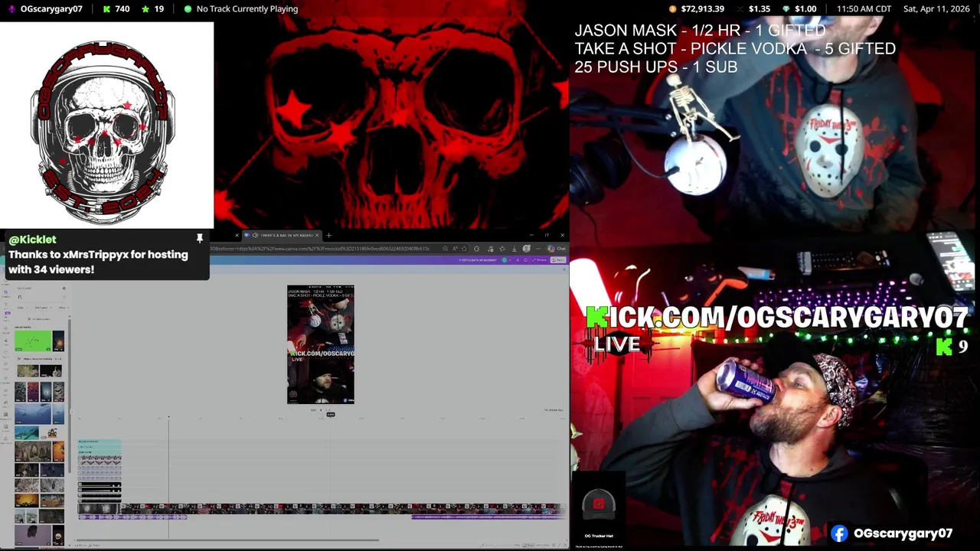
Task: Click the '25 PUSH UPS - 1 SUB' line
Action: tap(656, 67)
